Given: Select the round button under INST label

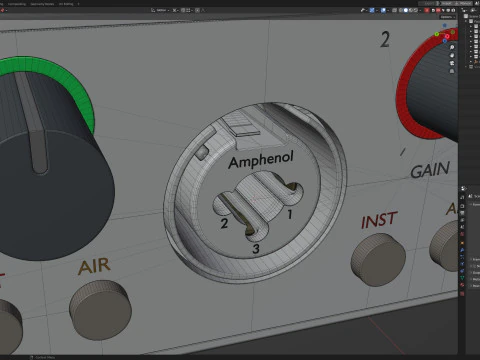Looking at the screenshot, I should pos(378,259).
